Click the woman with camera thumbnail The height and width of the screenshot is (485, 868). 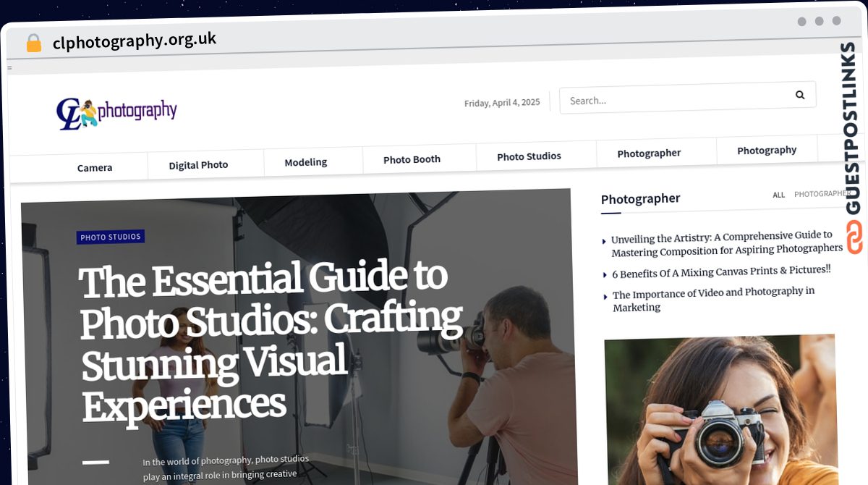click(721, 410)
